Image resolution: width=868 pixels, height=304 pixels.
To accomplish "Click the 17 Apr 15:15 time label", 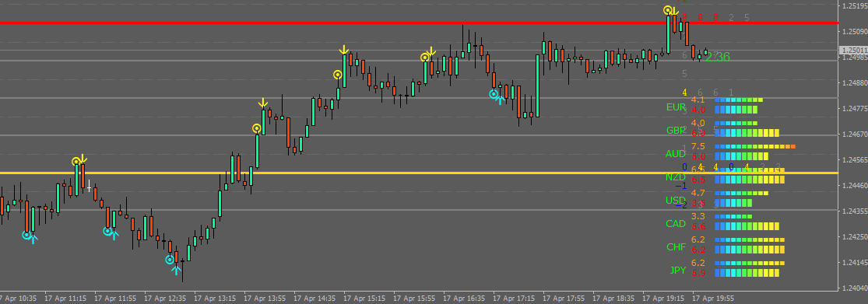I will click(364, 298).
